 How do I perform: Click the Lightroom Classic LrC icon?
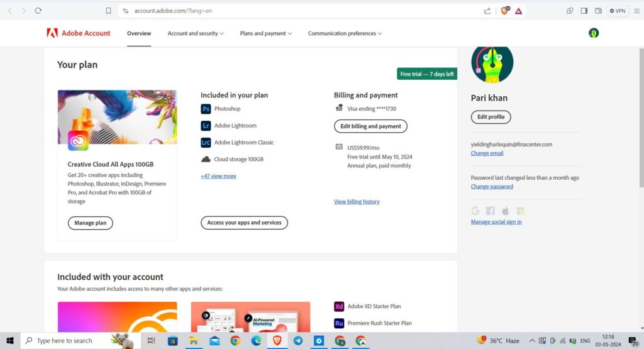tap(206, 143)
